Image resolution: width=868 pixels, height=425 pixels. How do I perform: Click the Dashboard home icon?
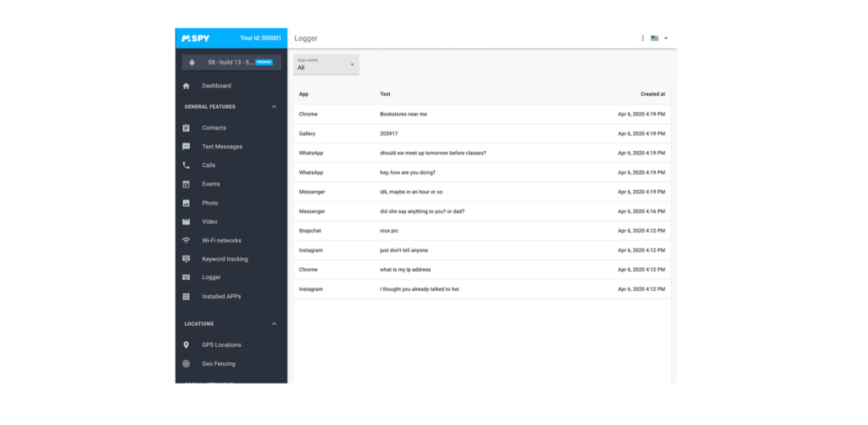186,86
